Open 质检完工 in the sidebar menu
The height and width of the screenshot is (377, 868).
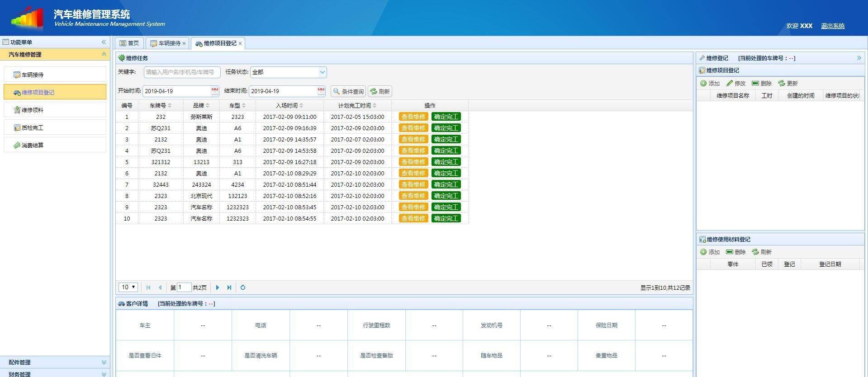[x=55, y=127]
